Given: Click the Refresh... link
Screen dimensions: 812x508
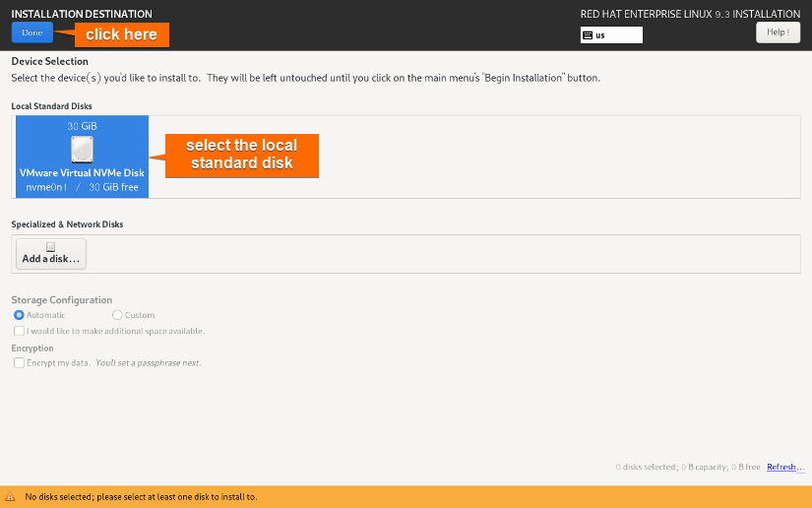Looking at the screenshot, I should (785, 467).
